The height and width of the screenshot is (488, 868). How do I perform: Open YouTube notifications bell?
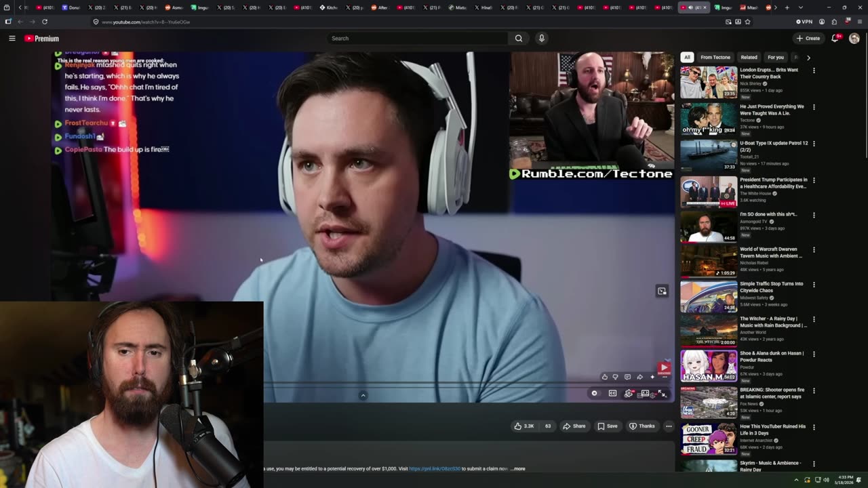pyautogui.click(x=835, y=39)
